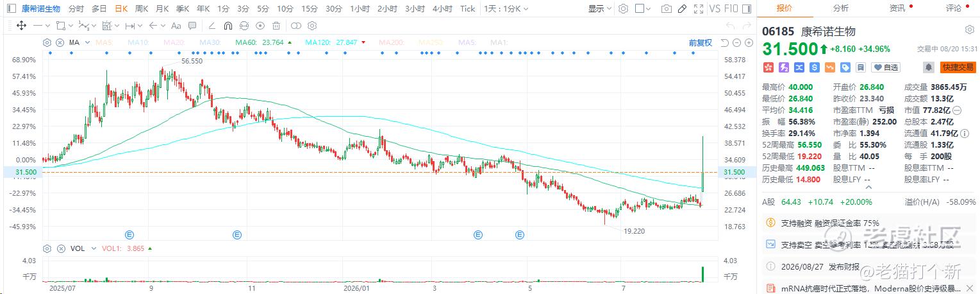Image resolution: width=980 pixels, height=294 pixels.
Task: Open the F10 company info
Action: tap(731, 9)
